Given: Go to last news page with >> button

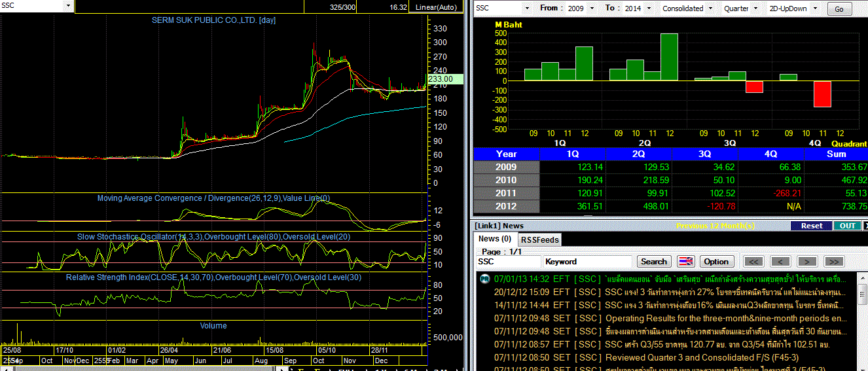Looking at the screenshot, I should tap(833, 262).
